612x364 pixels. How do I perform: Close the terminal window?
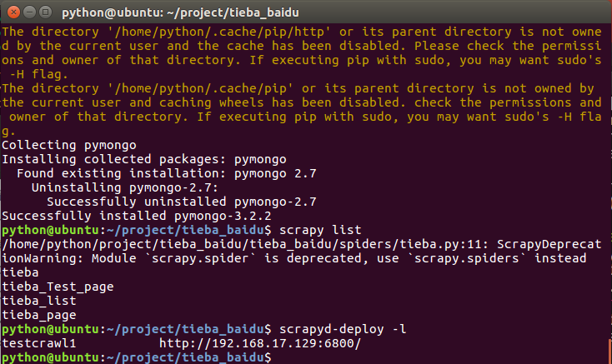11,12
